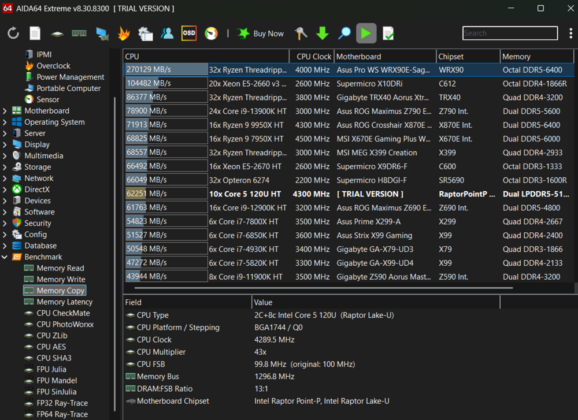Select the 43944 MB/s Core i9-11900K row
This screenshot has height=420, width=578.
[348, 277]
